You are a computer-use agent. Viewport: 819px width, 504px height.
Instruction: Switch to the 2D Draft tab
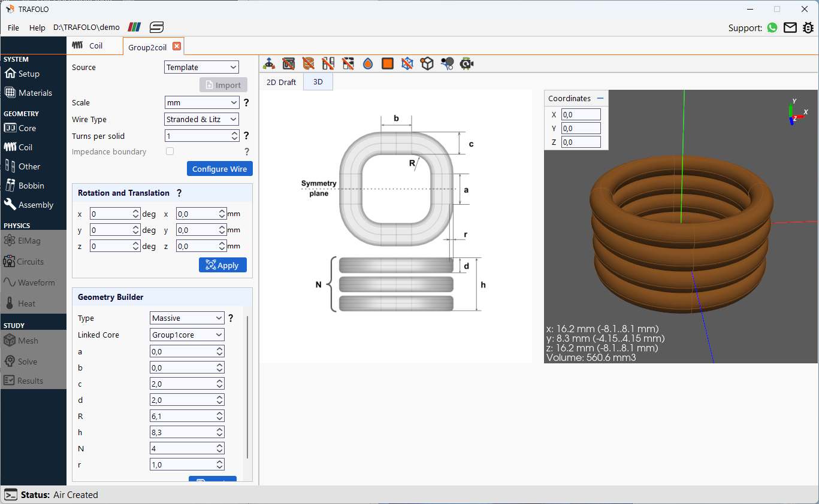[281, 82]
